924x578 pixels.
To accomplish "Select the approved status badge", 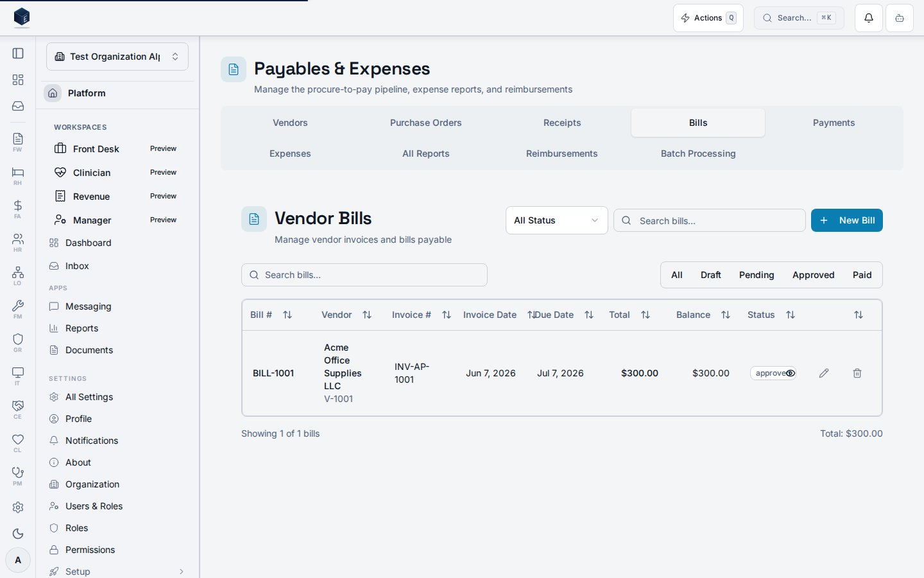I will coord(773,373).
